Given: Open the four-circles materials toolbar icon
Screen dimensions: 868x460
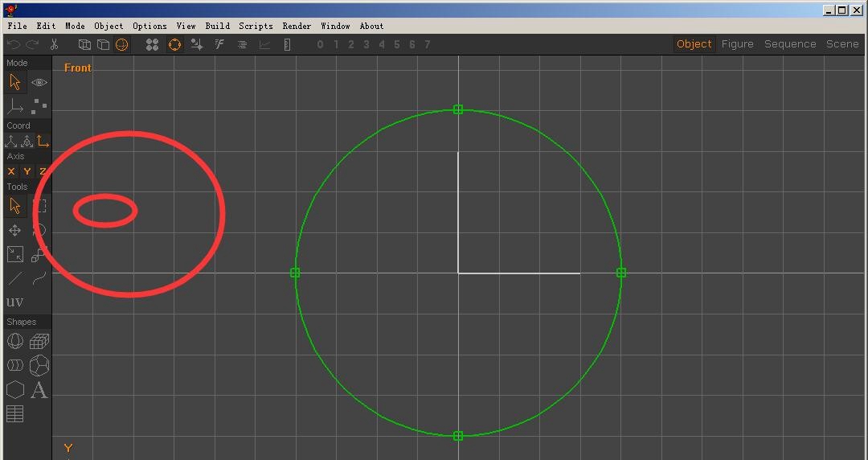Looking at the screenshot, I should pos(152,44).
